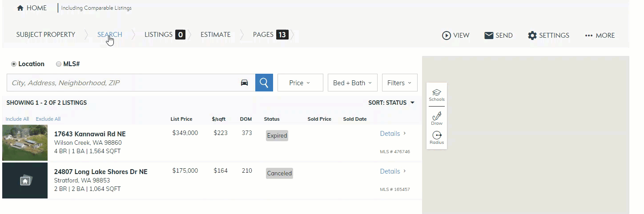Switch to the Estimate step

215,35
